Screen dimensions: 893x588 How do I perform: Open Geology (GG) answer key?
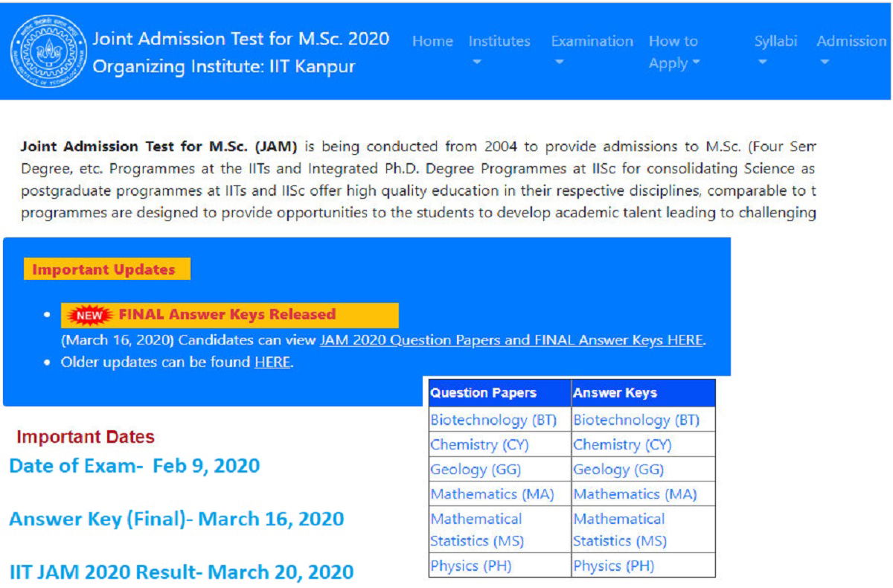click(618, 470)
